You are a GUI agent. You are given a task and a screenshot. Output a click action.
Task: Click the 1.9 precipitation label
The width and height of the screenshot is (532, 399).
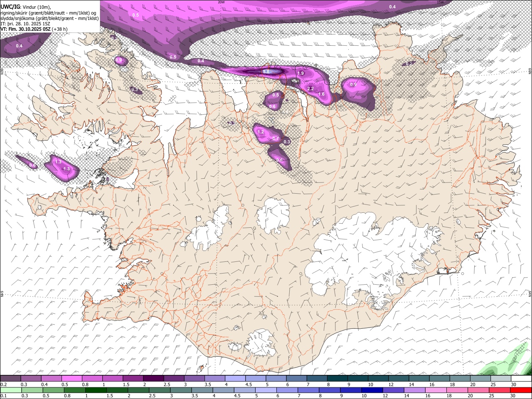[301, 73]
